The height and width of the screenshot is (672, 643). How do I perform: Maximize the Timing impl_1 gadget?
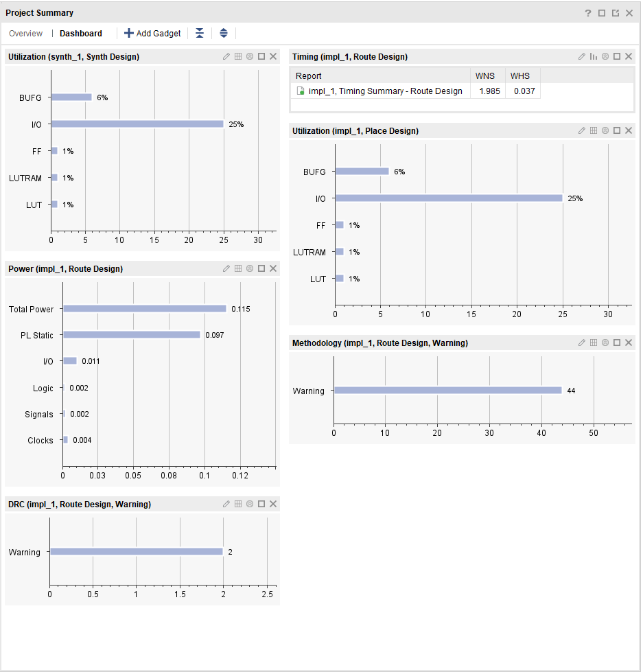coord(617,56)
